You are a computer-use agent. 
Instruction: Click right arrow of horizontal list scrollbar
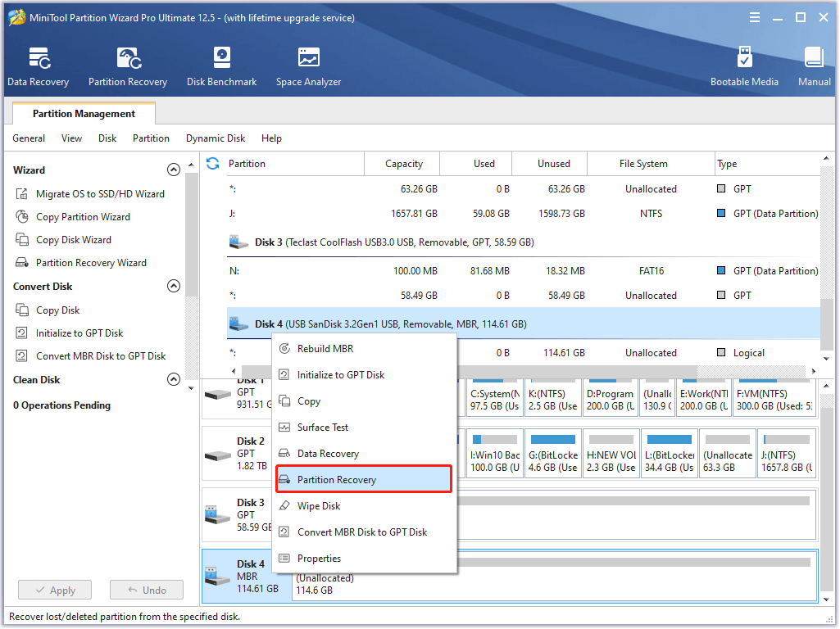click(x=813, y=371)
